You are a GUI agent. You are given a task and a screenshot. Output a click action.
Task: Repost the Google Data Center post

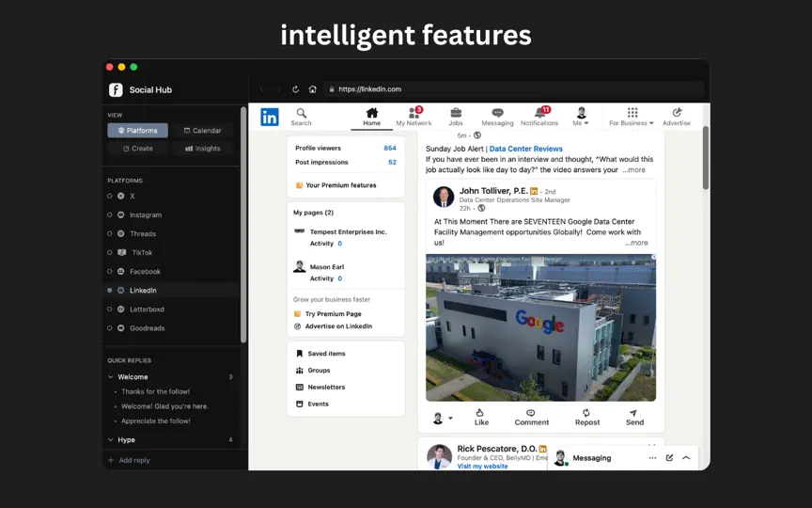tap(587, 418)
